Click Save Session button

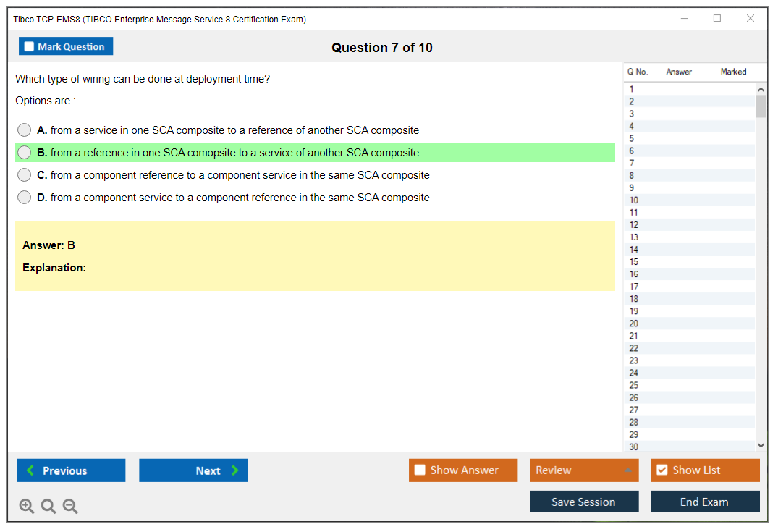coord(583,502)
